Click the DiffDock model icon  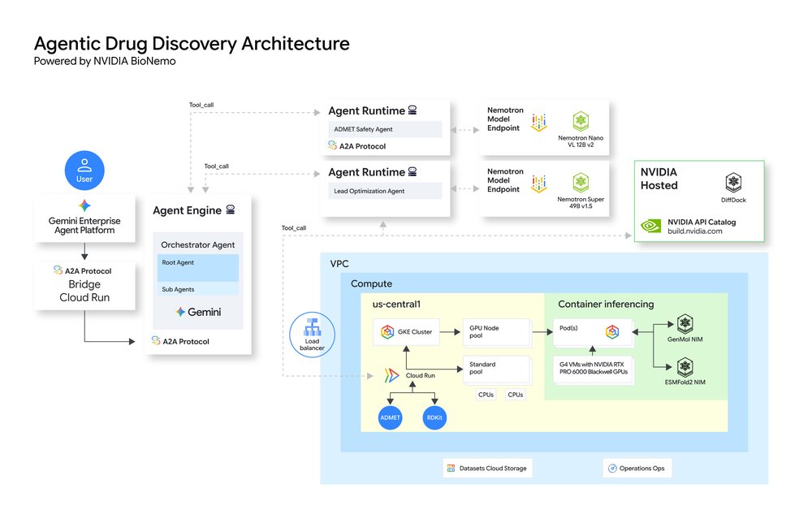pos(733,183)
